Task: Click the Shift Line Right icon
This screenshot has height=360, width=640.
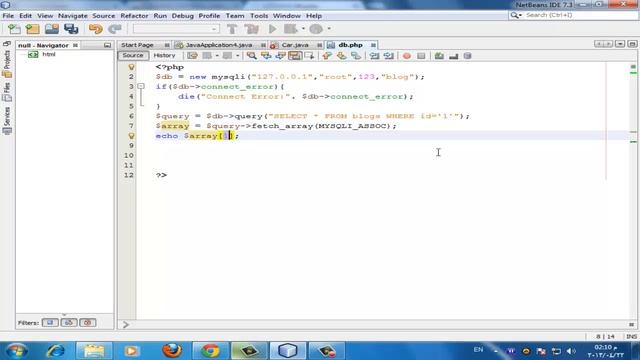Action: click(389, 56)
